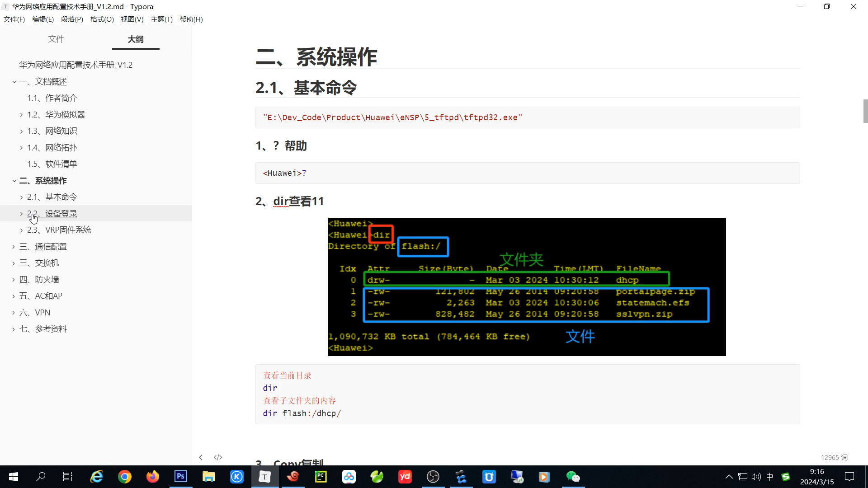
Task: Open Photoshop from the taskbar
Action: [x=180, y=477]
